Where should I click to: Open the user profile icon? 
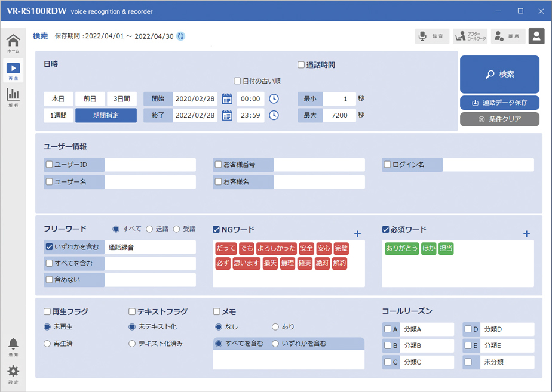[536, 36]
